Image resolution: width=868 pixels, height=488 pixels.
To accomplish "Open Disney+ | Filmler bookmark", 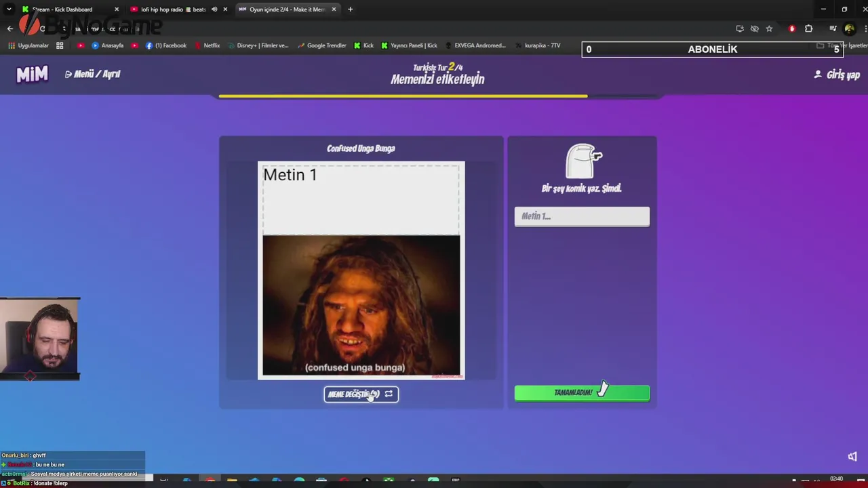I will 258,45.
